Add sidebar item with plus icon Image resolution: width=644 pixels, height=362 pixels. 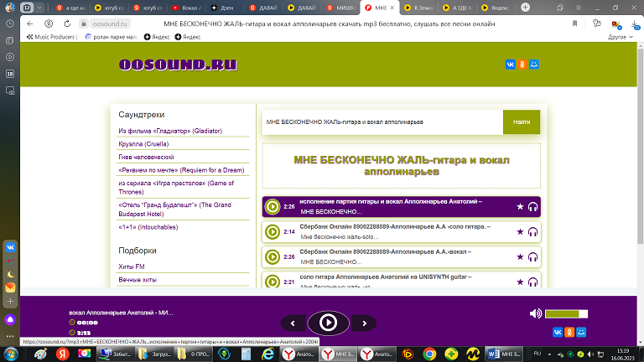10,302
